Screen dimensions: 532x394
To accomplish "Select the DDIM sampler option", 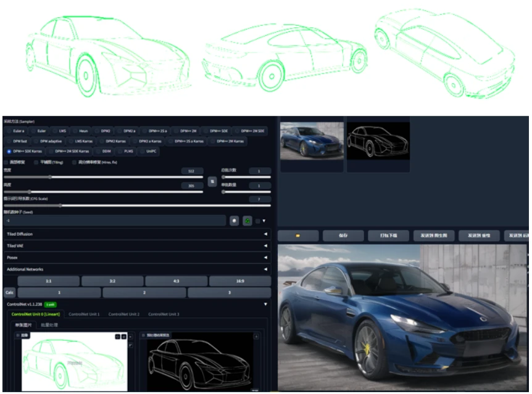I will tap(104, 151).
